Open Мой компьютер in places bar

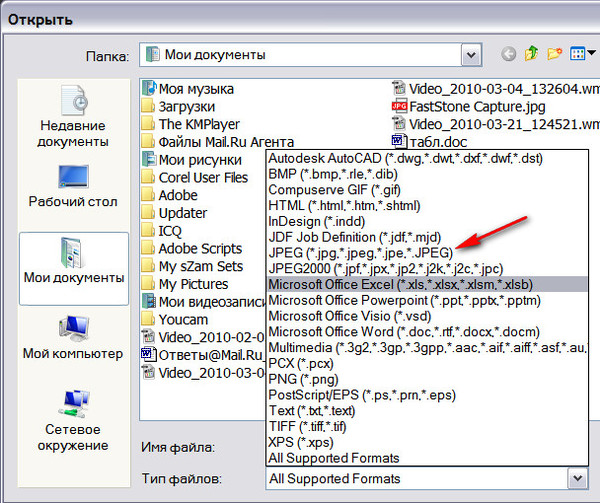coord(73,337)
